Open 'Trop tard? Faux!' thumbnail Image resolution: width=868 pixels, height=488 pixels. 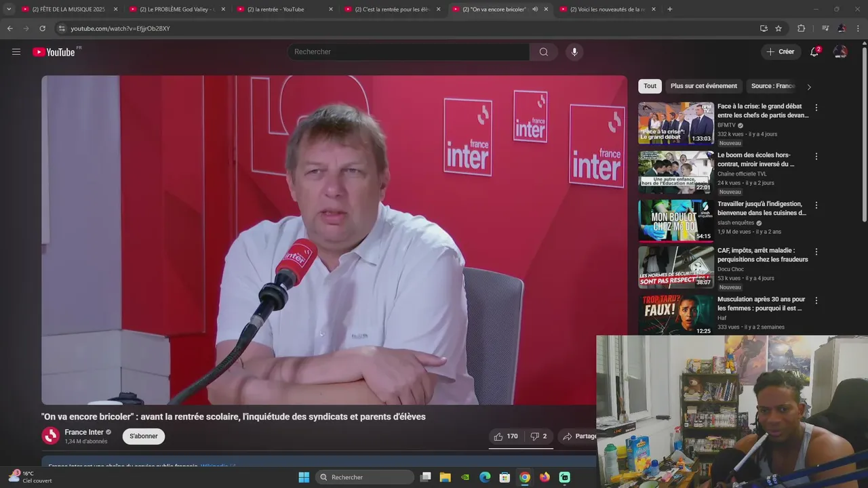tap(676, 314)
